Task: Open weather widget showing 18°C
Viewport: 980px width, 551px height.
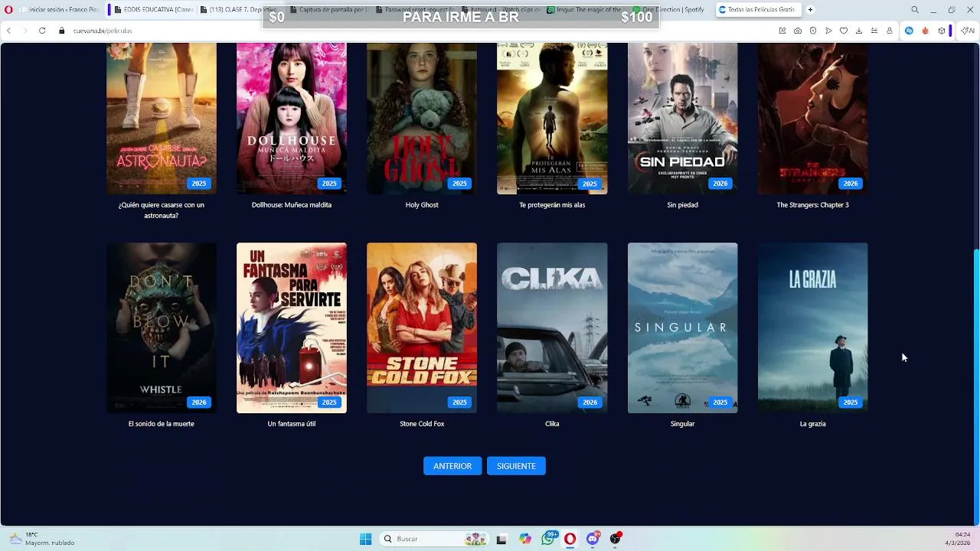Action: point(42,539)
